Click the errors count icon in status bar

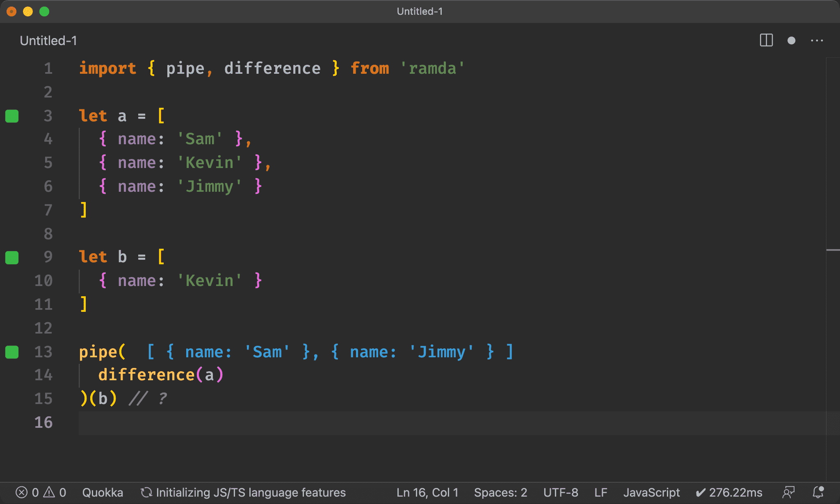point(21,492)
